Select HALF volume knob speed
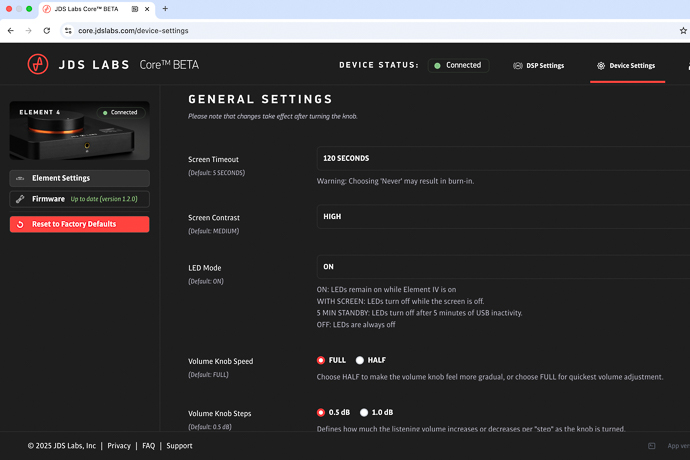Image resolution: width=690 pixels, height=460 pixels. pos(360,360)
